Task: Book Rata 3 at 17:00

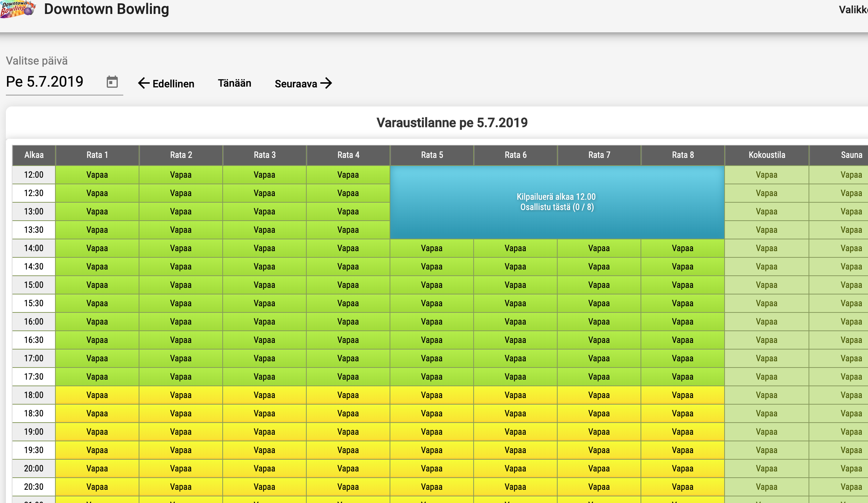Action: (x=265, y=358)
